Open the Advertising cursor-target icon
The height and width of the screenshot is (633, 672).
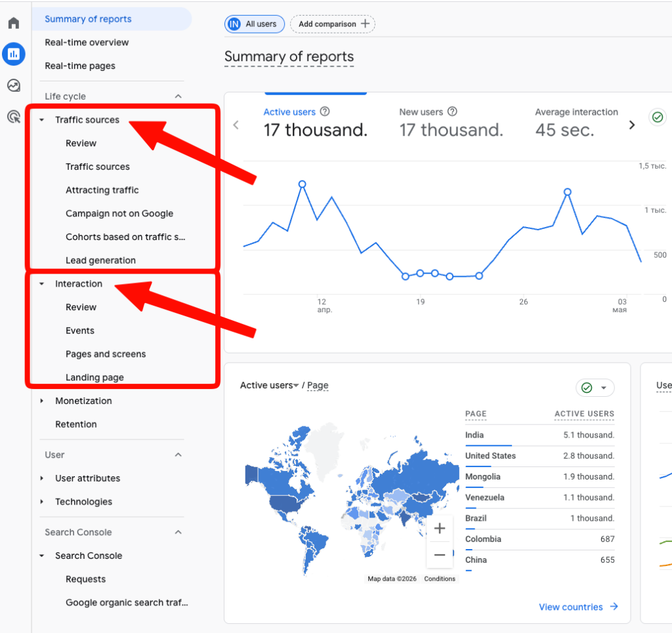[x=14, y=117]
